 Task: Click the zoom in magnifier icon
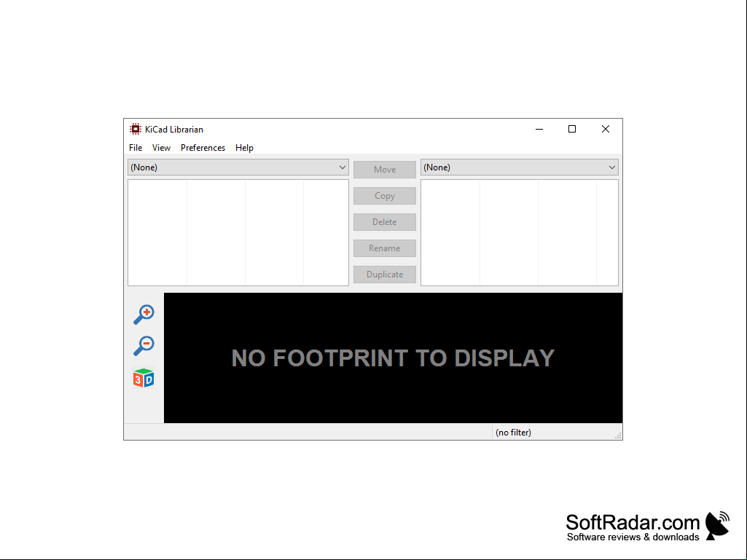[x=144, y=315]
